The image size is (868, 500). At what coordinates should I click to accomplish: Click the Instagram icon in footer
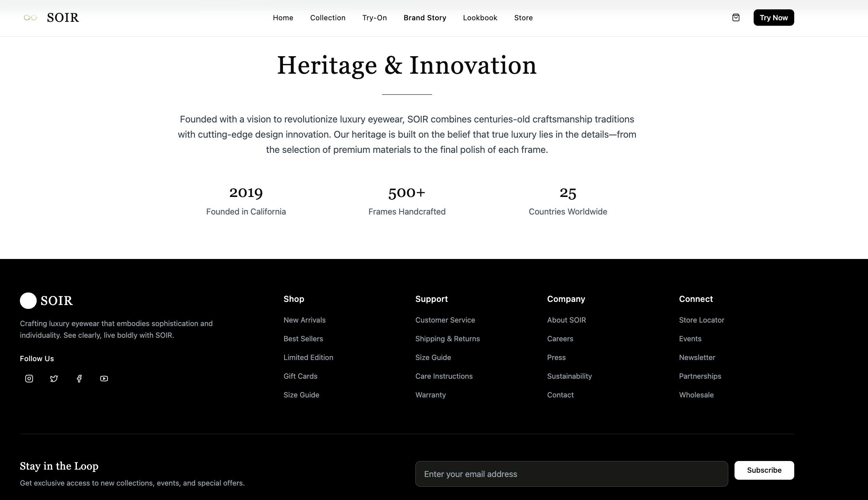[x=29, y=379]
